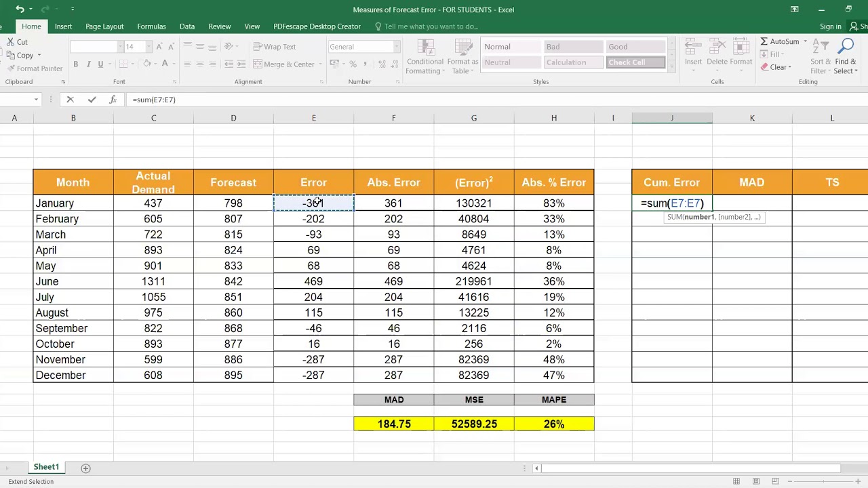Screen dimensions: 868x488
Task: Open the General number format dropdown
Action: [396, 47]
